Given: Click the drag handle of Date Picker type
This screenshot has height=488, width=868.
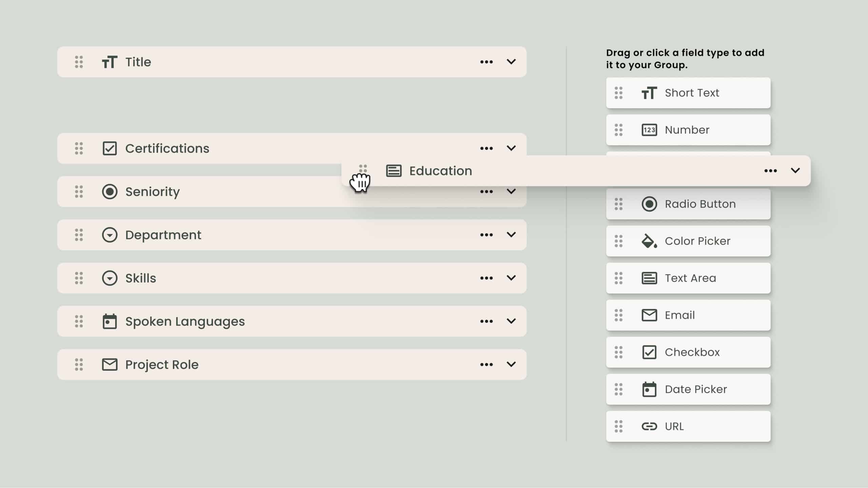Looking at the screenshot, I should point(618,389).
